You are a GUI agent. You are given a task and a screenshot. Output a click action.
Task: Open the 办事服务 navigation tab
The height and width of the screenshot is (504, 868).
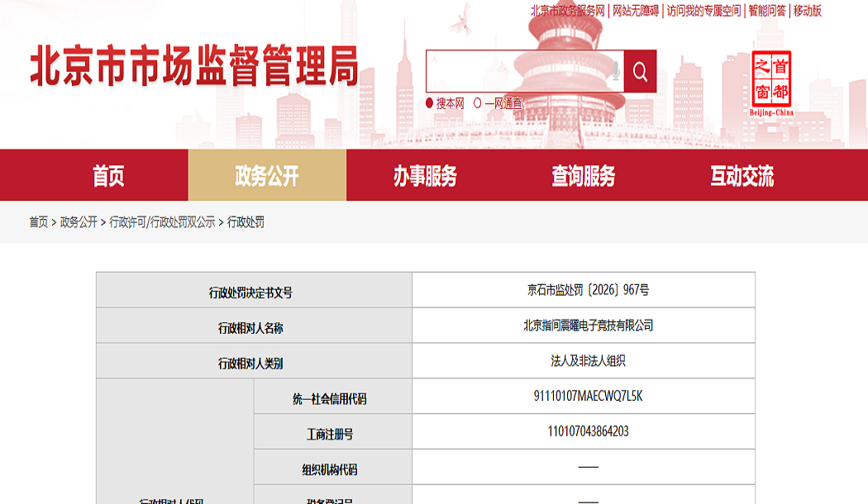(x=425, y=175)
